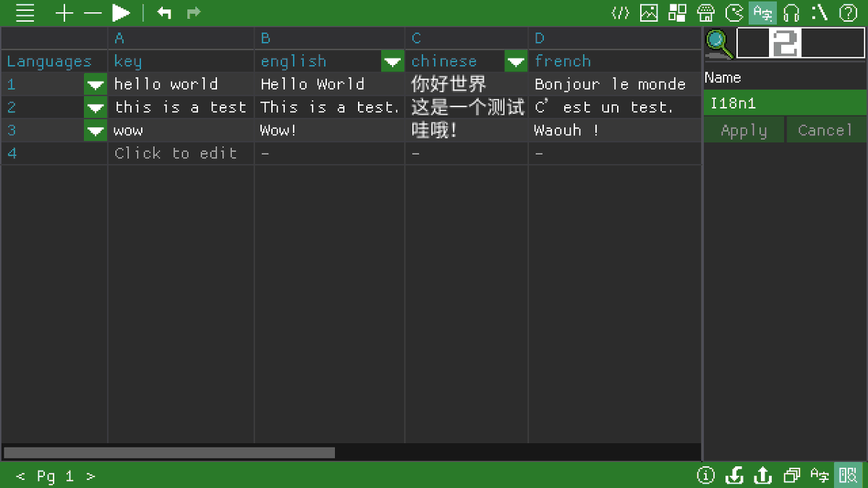868x488 pixels.
Task: Click the 'Click to edit' cell in row 4
Action: click(181, 153)
